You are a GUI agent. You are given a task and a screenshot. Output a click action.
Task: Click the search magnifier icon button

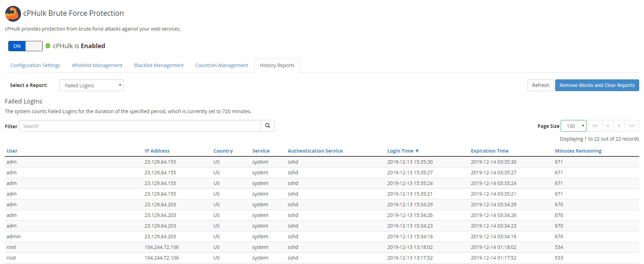[268, 126]
